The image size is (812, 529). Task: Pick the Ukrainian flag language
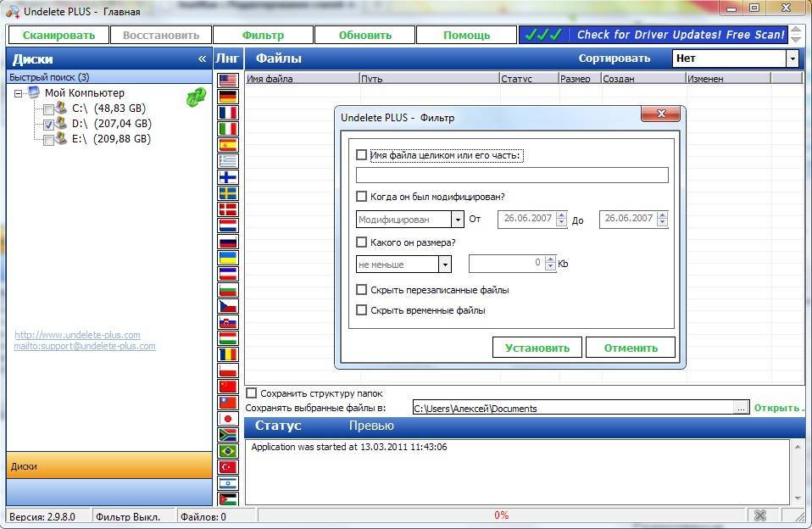point(228,257)
